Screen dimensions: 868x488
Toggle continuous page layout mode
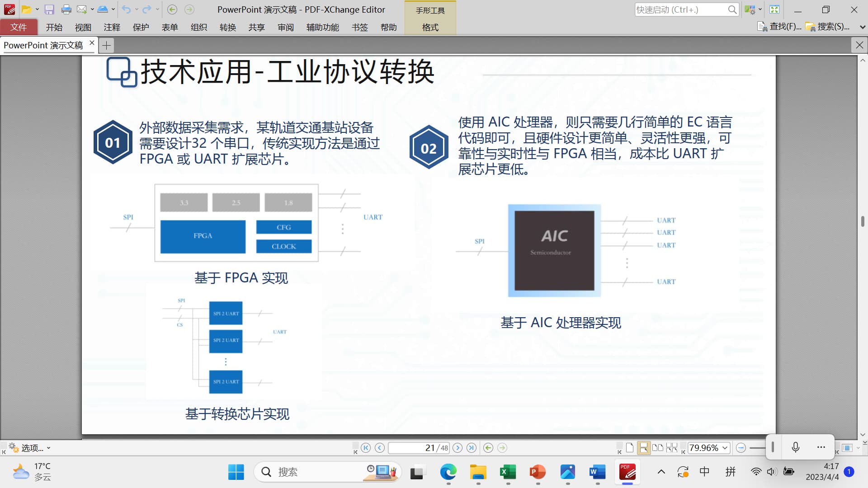pyautogui.click(x=643, y=448)
